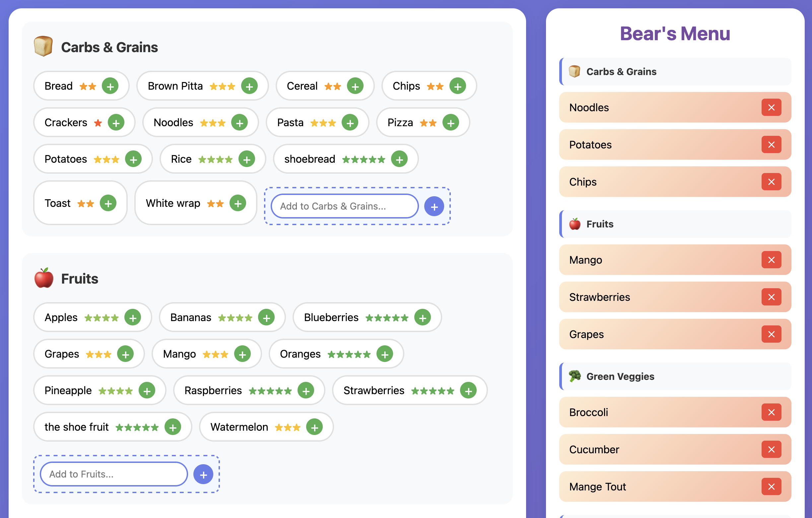Click the apple emoji next to Fruits heading
Screen dimensions: 812x518
click(x=44, y=278)
